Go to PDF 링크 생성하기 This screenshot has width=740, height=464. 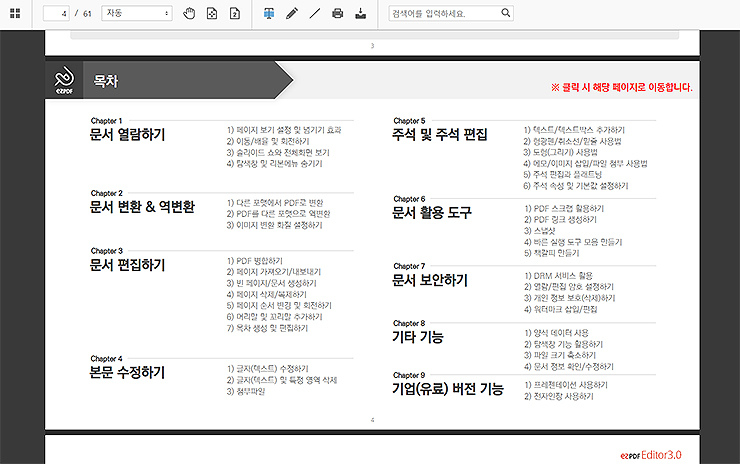click(x=560, y=219)
